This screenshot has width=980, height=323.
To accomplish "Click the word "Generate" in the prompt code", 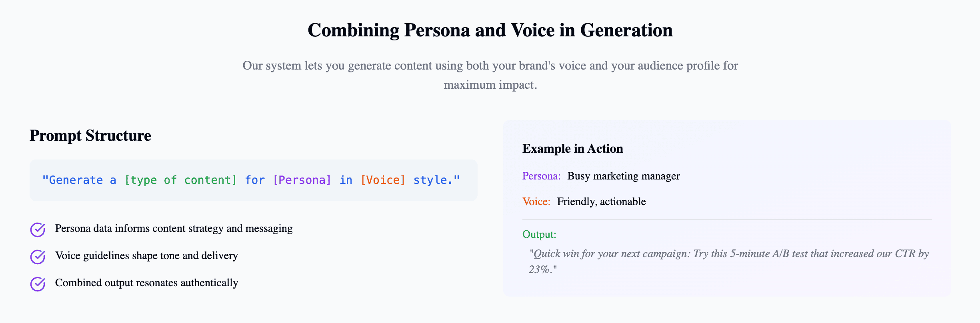I will (76, 180).
